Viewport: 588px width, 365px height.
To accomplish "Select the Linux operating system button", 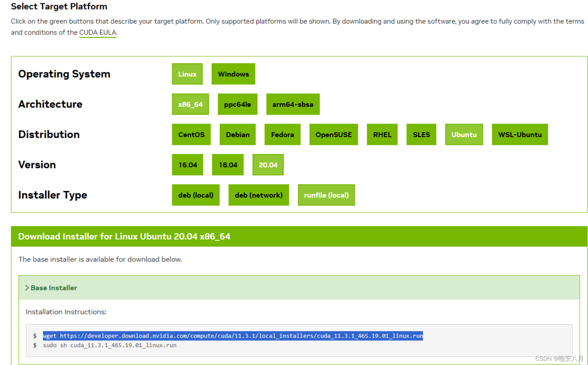I will point(187,74).
